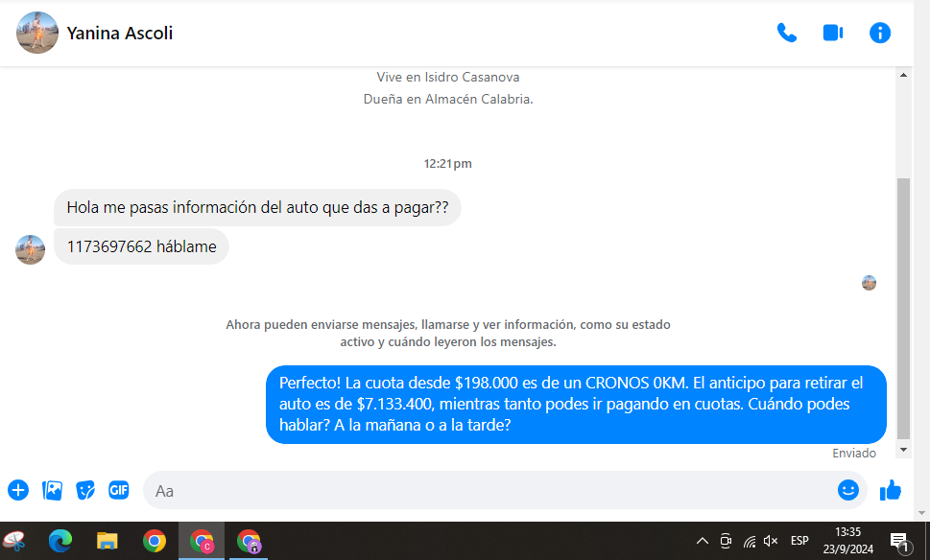
Task: Launch Microsoft Edge from the taskbar
Action: (x=60, y=541)
